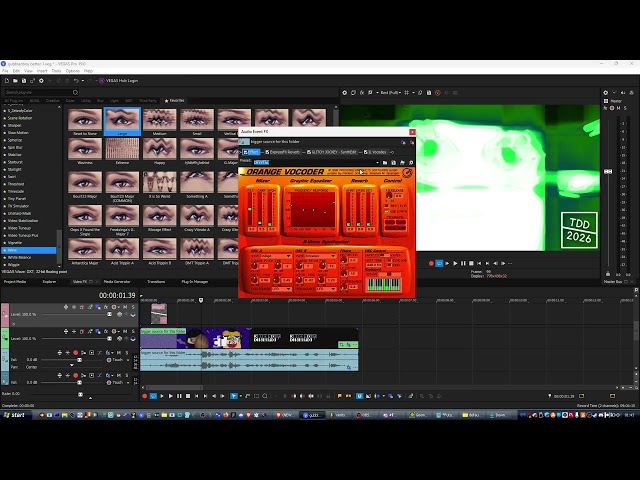
Task: Solo the first video track
Action: pos(133,307)
